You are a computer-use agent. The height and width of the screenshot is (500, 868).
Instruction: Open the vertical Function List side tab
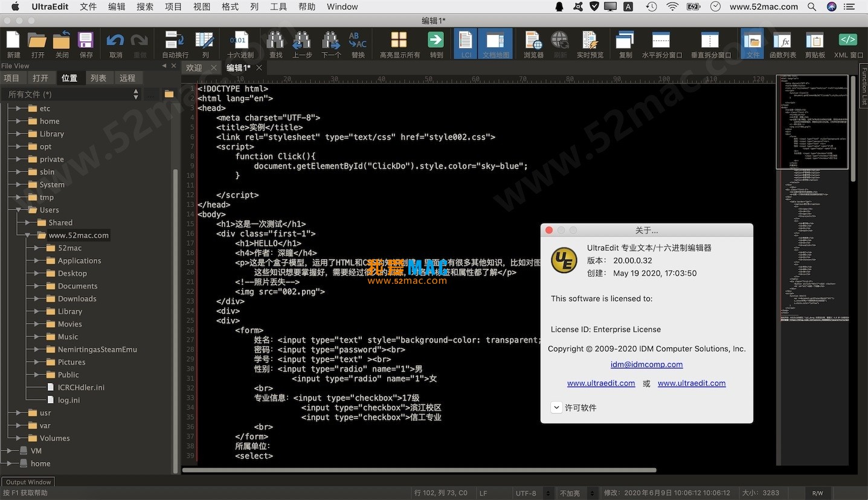pos(864,85)
